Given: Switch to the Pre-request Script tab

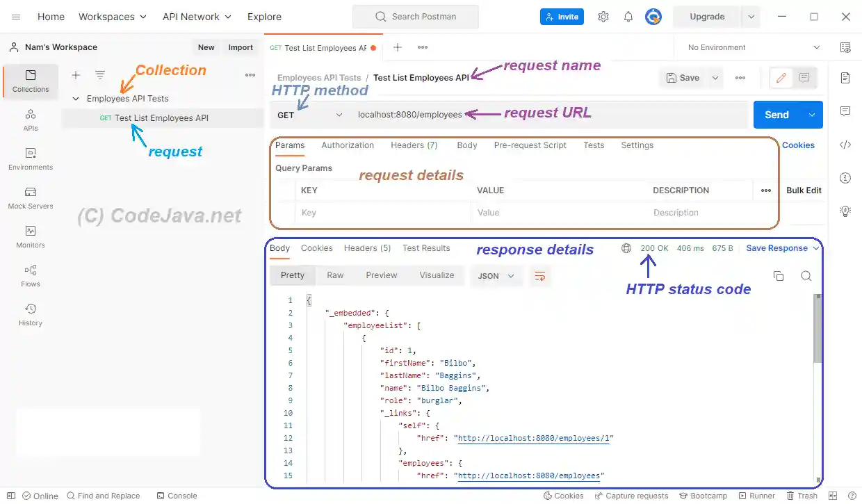Looking at the screenshot, I should pos(530,145).
